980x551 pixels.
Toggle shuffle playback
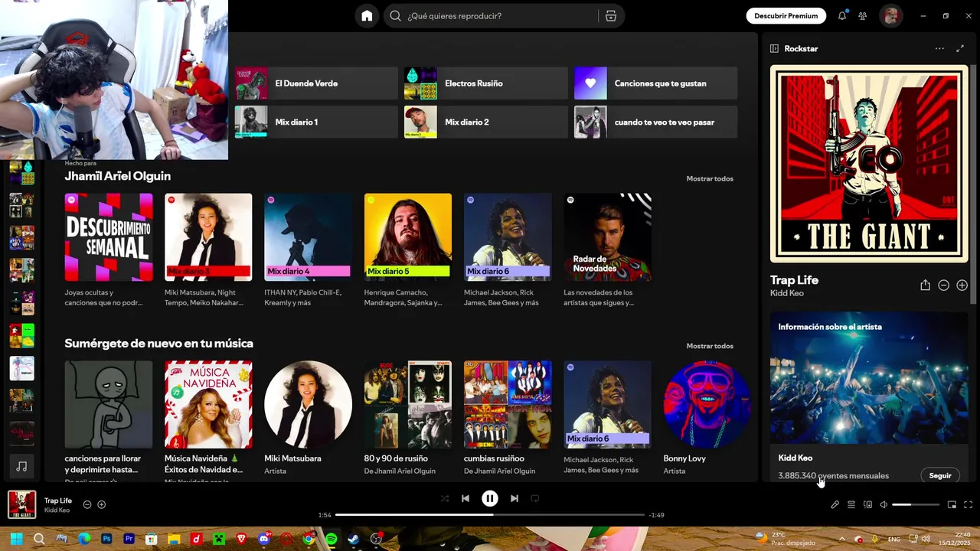tap(445, 498)
